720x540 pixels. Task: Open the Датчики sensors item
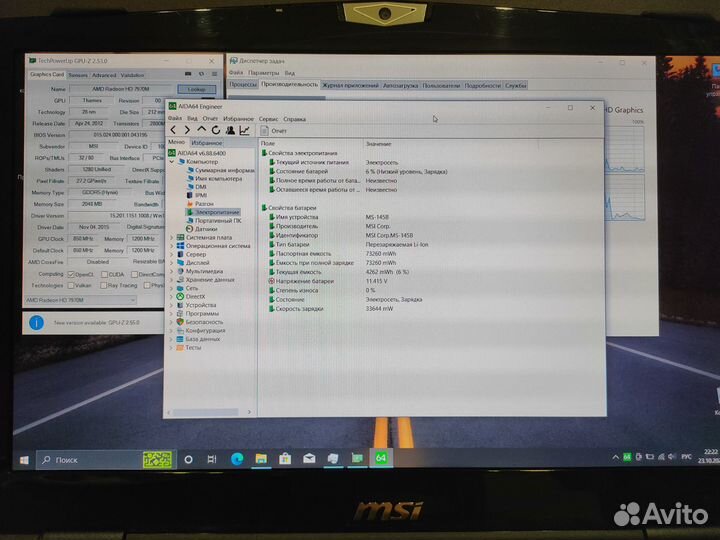(202, 229)
